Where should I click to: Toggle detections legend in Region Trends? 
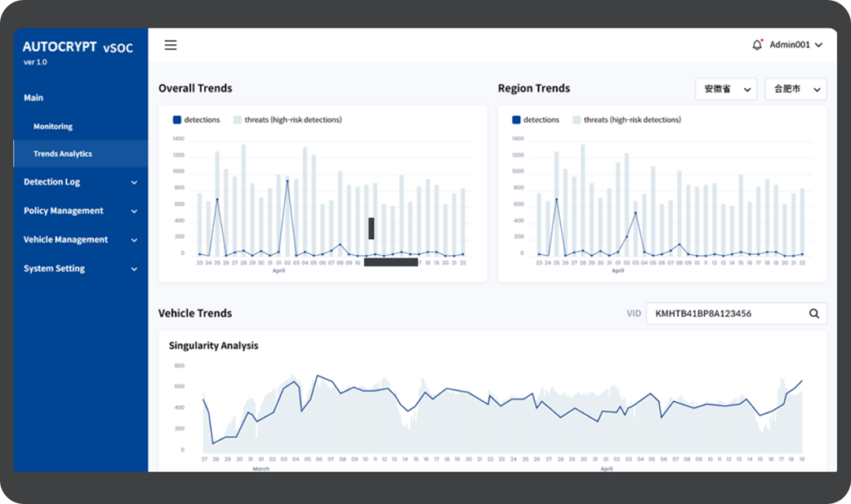(x=536, y=120)
